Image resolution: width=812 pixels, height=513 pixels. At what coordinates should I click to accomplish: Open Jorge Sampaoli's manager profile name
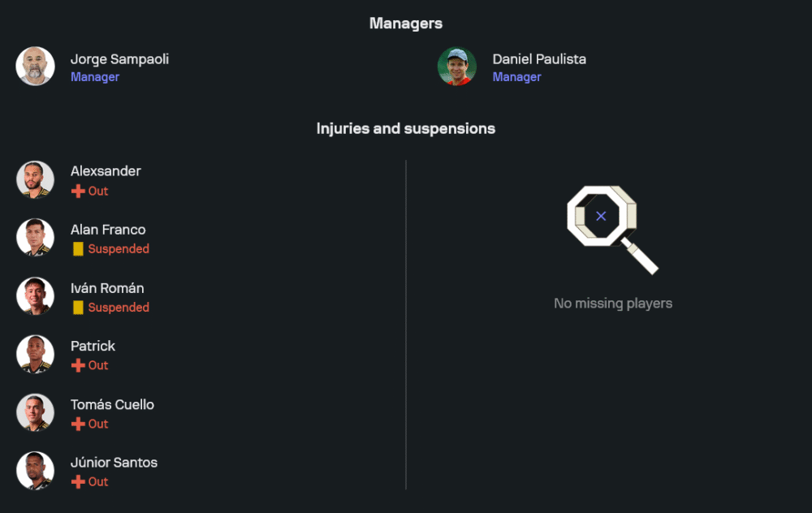119,59
